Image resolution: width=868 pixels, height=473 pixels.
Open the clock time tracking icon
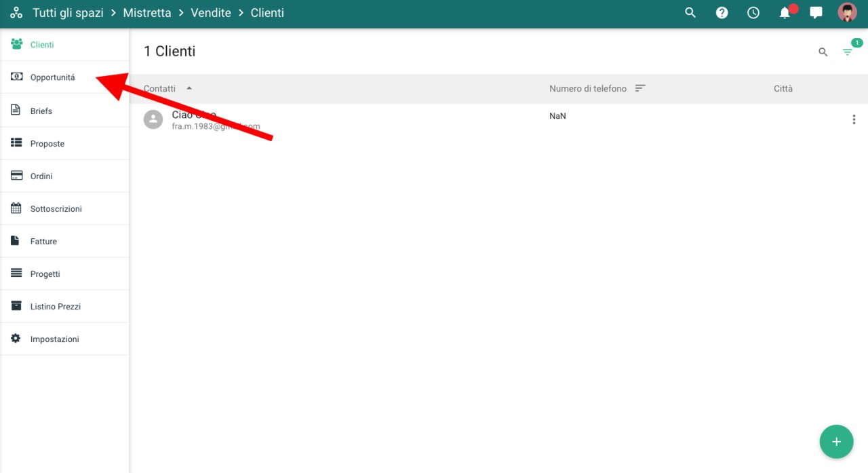point(753,13)
